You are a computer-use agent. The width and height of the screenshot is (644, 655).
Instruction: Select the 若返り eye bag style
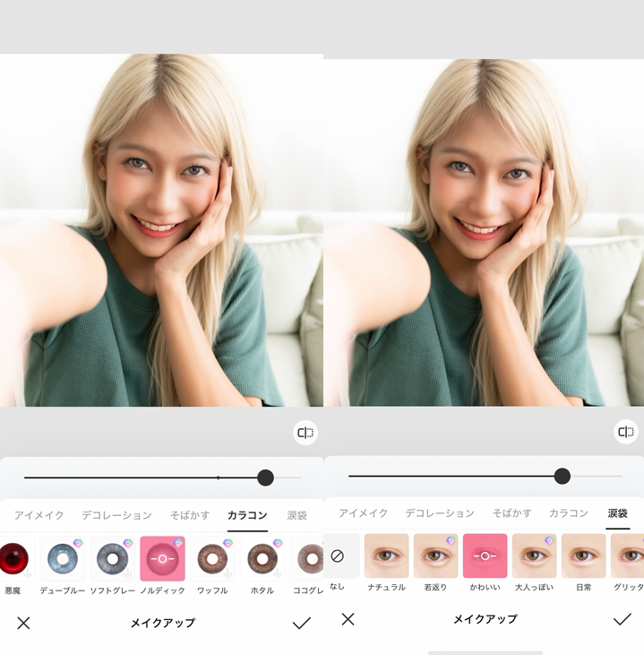(435, 556)
